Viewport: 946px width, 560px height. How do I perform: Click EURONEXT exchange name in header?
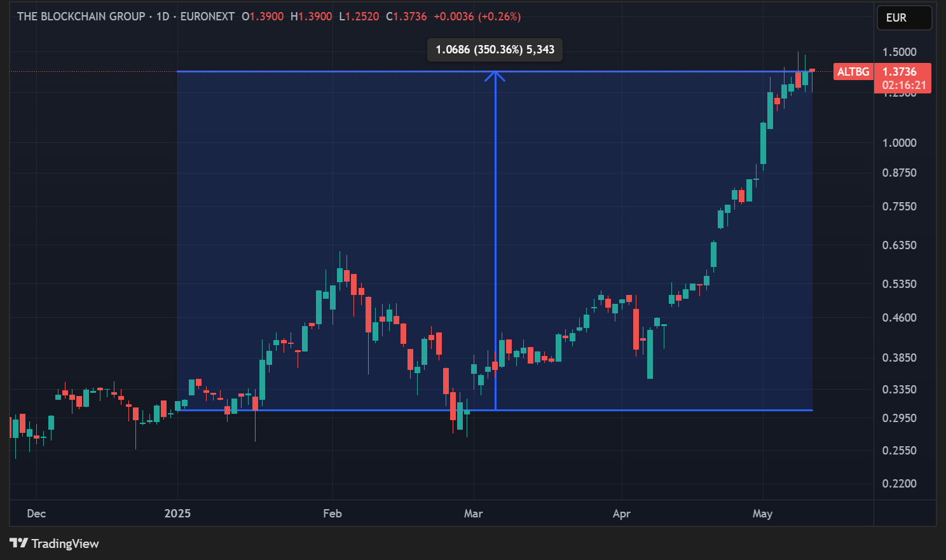pos(207,17)
